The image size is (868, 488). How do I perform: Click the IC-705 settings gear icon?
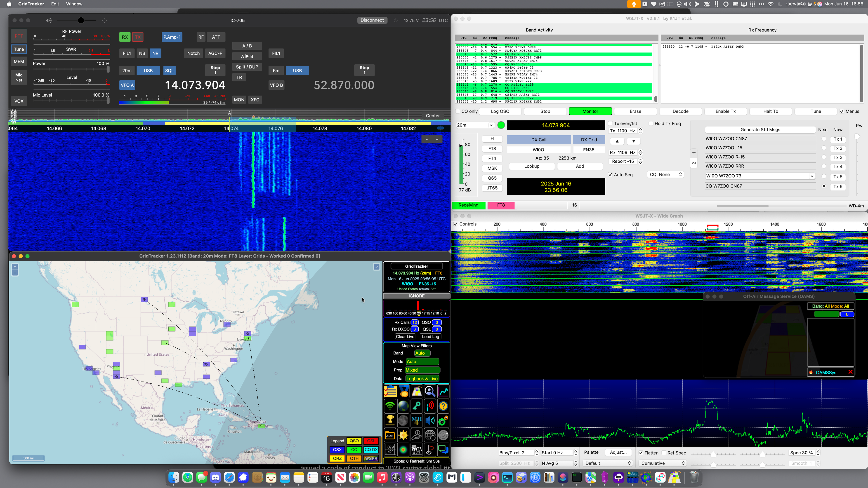pos(104,21)
